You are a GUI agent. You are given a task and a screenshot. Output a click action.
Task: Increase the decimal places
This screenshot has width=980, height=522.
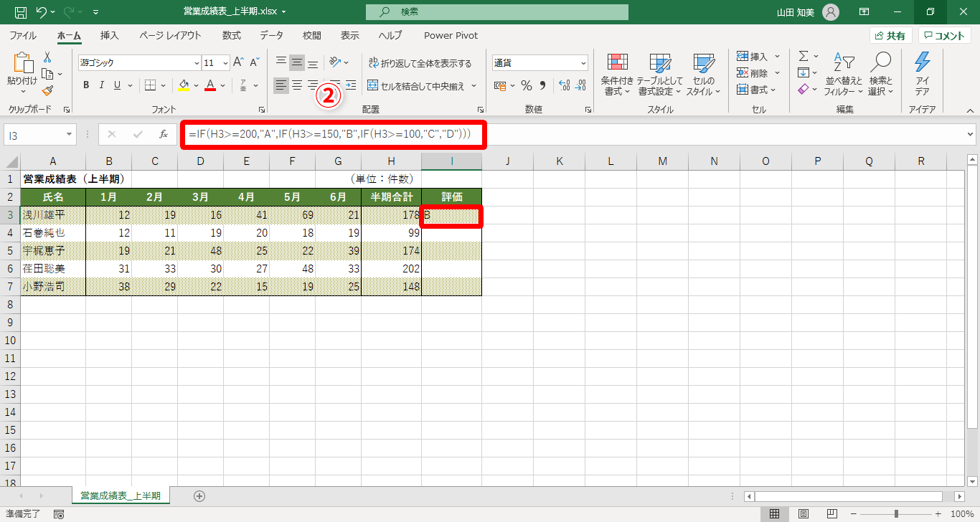[x=564, y=85]
